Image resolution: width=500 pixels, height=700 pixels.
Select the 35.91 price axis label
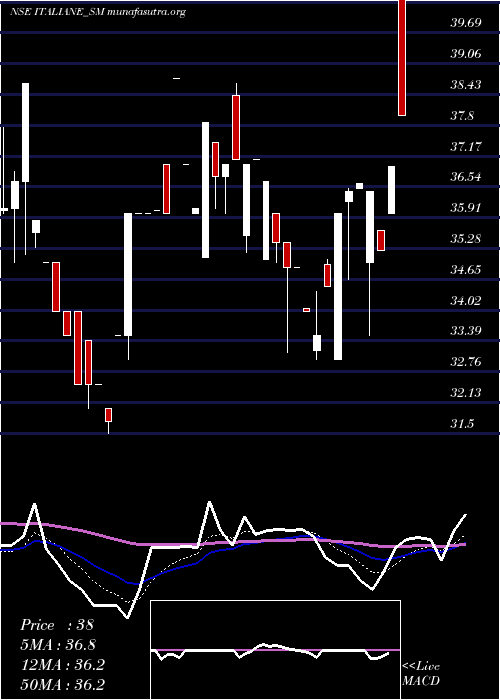click(466, 208)
